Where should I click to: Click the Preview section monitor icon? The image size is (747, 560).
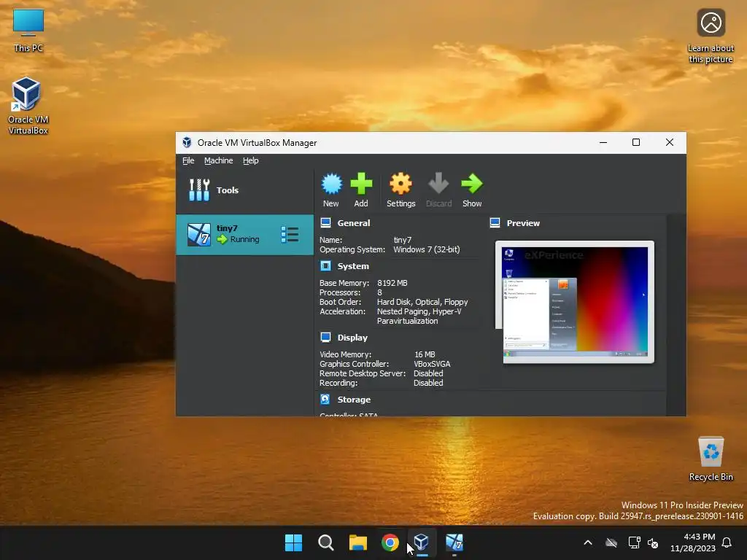[x=495, y=223]
